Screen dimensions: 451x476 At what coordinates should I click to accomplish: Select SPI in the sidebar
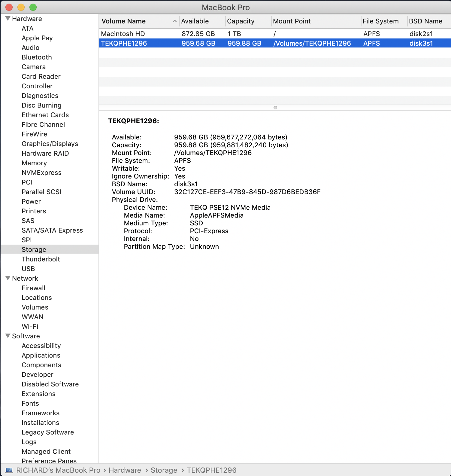26,240
